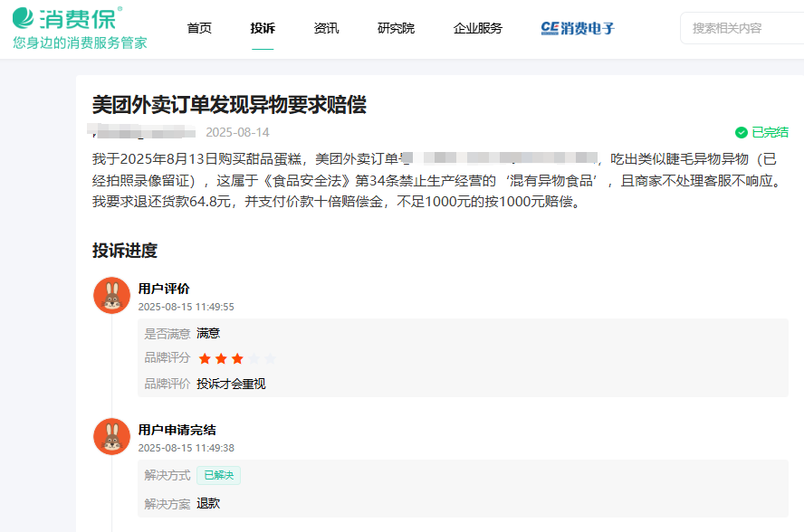Screen dimensions: 804x532
Task: Click the timestamp 2025-08-15 11:49:38
Action: tap(187, 448)
